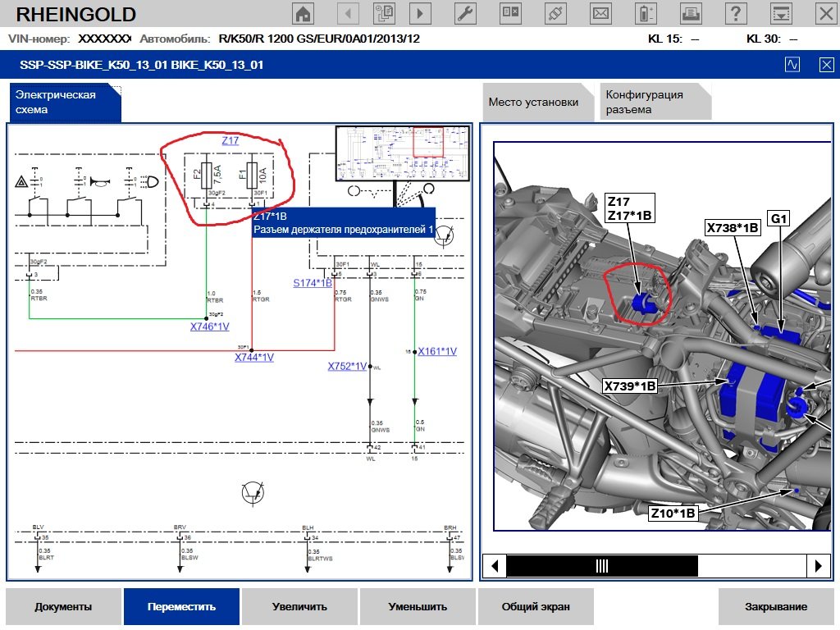Click the connector plug icon in toolbar
Image resolution: width=840 pixels, height=630 pixels.
tap(555, 13)
